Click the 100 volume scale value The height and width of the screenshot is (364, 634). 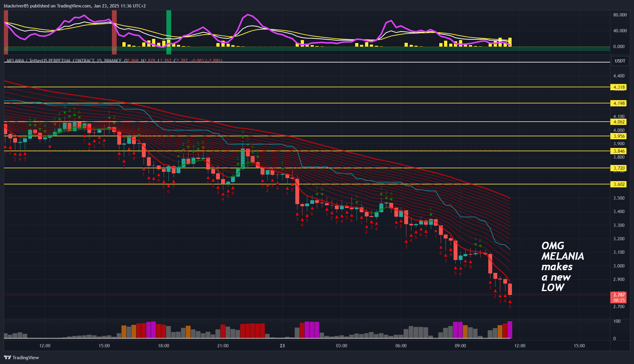click(617, 321)
